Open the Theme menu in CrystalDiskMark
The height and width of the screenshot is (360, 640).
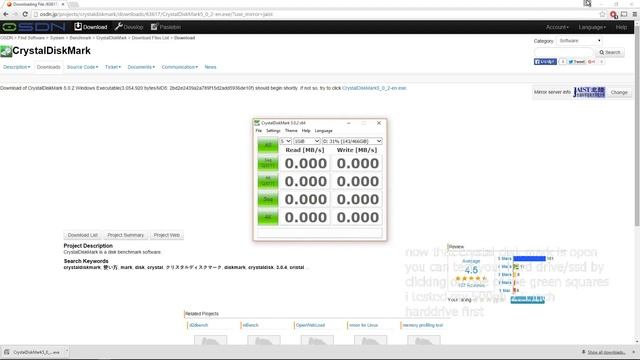tap(291, 131)
